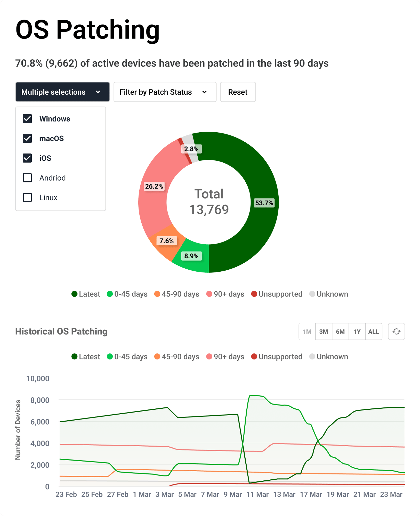Uncheck the macOS checkbox
Viewport: 420px width, 516px height.
pos(27,139)
